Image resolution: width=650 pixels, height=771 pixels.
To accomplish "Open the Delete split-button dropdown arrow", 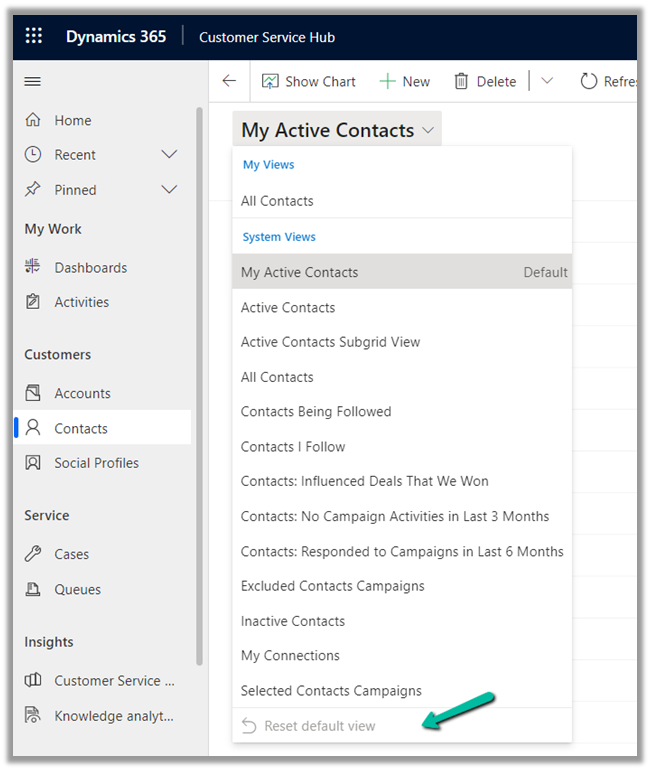I will 547,82.
